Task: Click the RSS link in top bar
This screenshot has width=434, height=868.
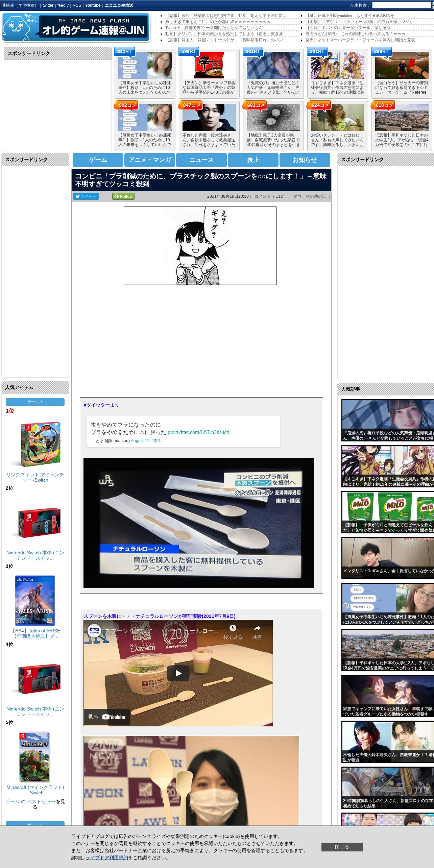Action: coord(77,5)
